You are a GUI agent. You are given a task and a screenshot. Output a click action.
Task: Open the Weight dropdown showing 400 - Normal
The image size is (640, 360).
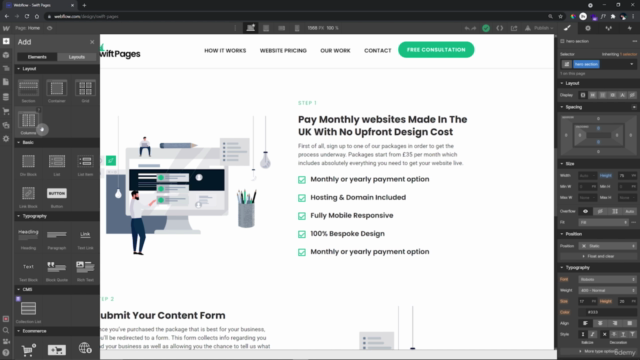click(x=607, y=290)
